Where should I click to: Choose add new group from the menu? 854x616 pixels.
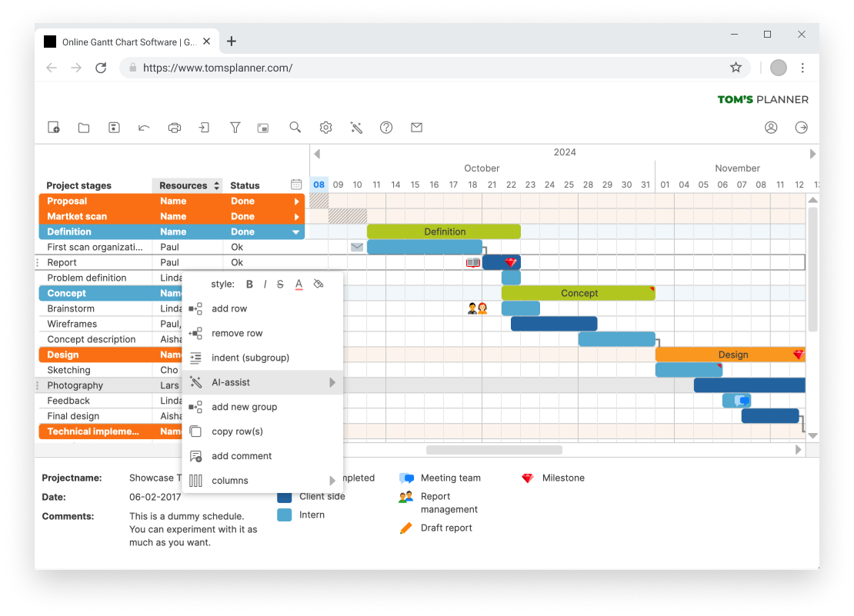(243, 407)
